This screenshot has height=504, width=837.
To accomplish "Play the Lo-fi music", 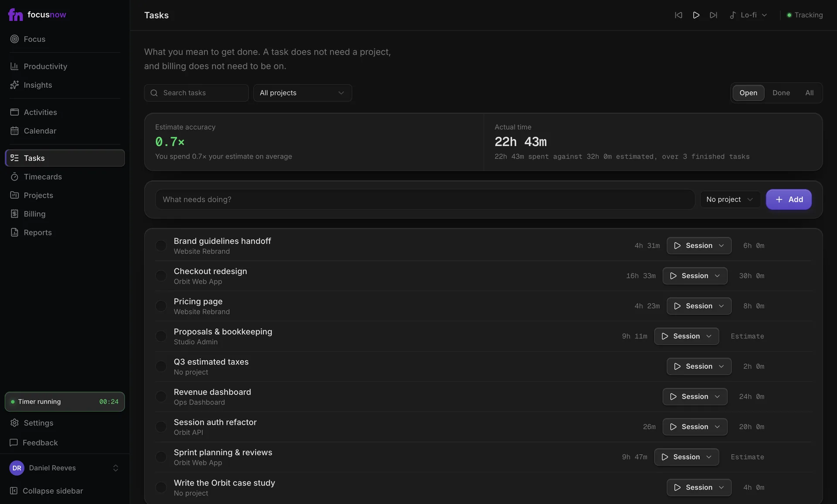I will pos(696,15).
